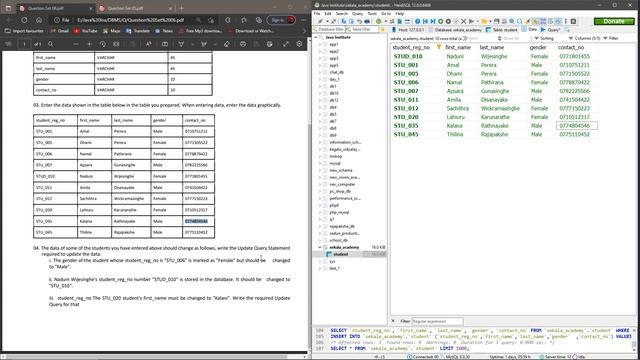Expand the app1 database node
The height and width of the screenshot is (360, 640).
point(320,44)
